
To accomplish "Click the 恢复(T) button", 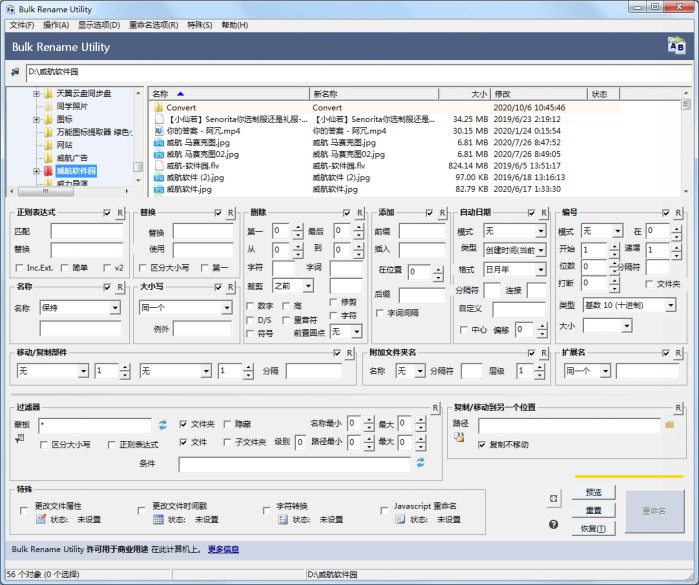I will (x=593, y=529).
